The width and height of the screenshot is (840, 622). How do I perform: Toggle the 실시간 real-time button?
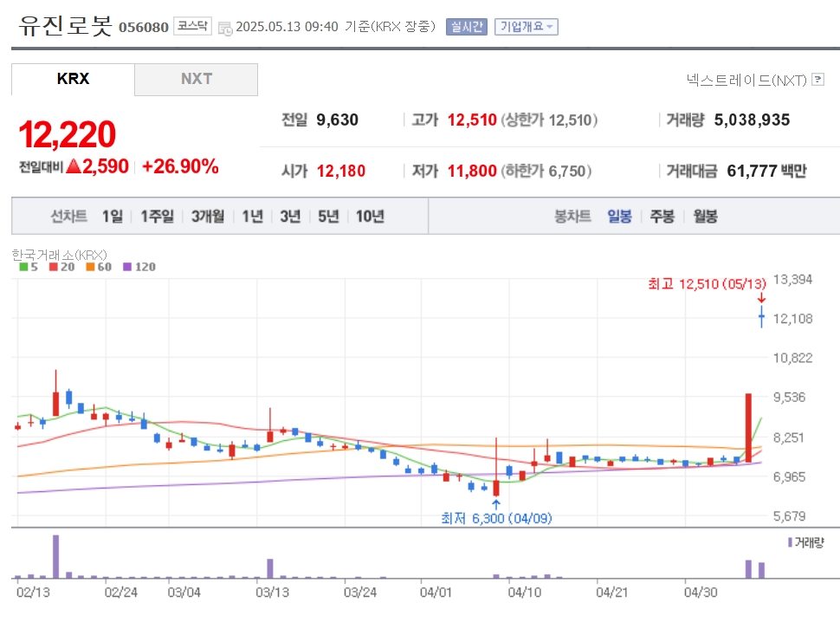point(467,27)
